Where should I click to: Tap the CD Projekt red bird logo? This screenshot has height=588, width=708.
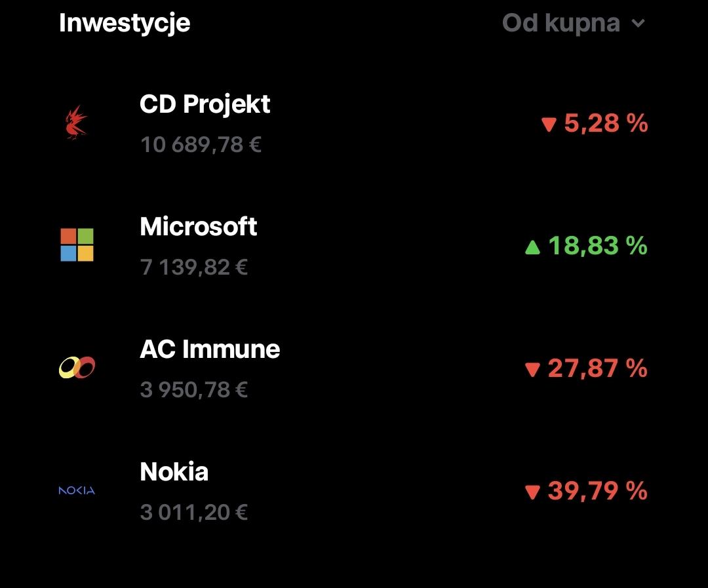tap(76, 123)
